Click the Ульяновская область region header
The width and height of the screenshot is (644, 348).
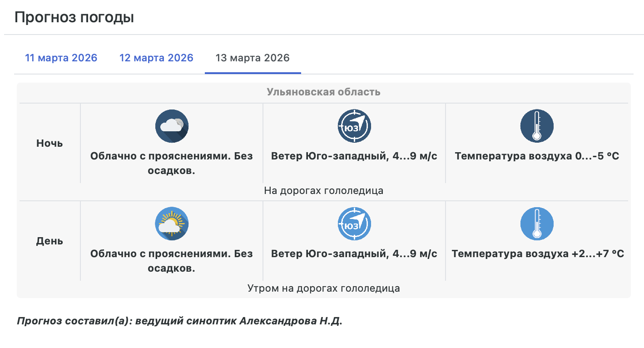(323, 92)
